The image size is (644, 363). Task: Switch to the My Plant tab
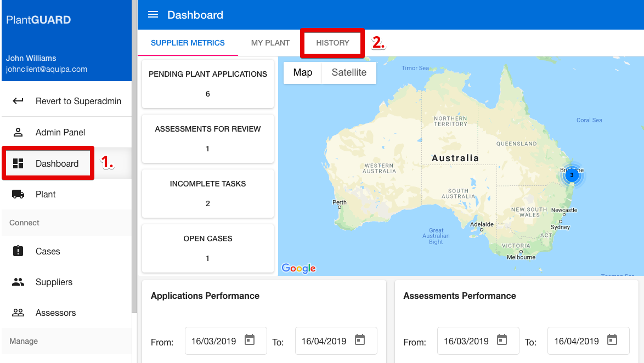(270, 43)
